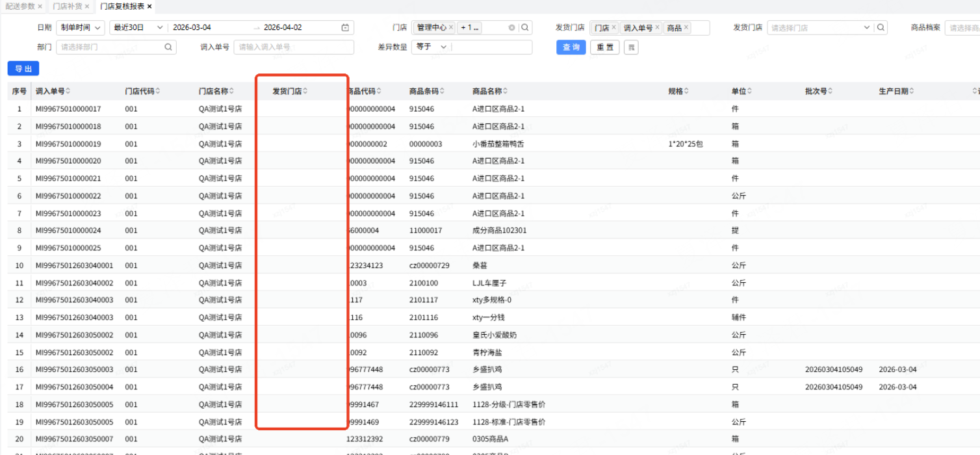Open the calendar icon in date range

(345, 28)
